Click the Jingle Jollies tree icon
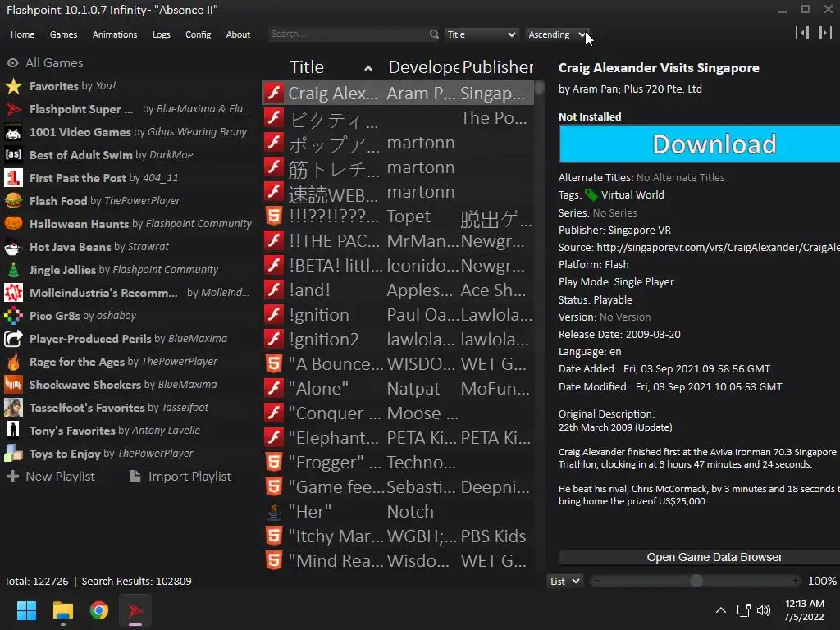840x630 pixels. pyautogui.click(x=13, y=270)
